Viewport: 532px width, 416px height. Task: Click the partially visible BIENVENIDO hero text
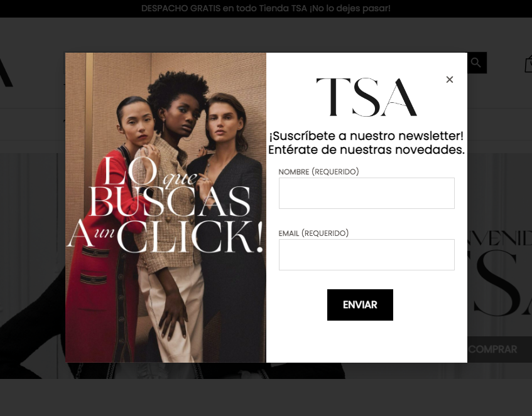(499, 238)
